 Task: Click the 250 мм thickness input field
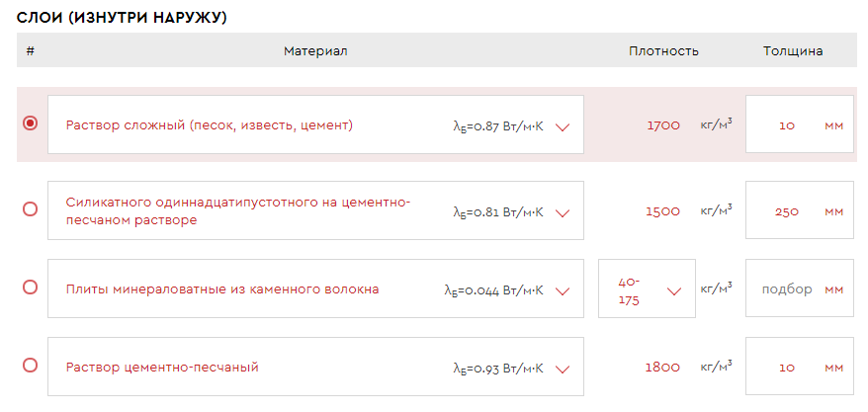point(788,211)
